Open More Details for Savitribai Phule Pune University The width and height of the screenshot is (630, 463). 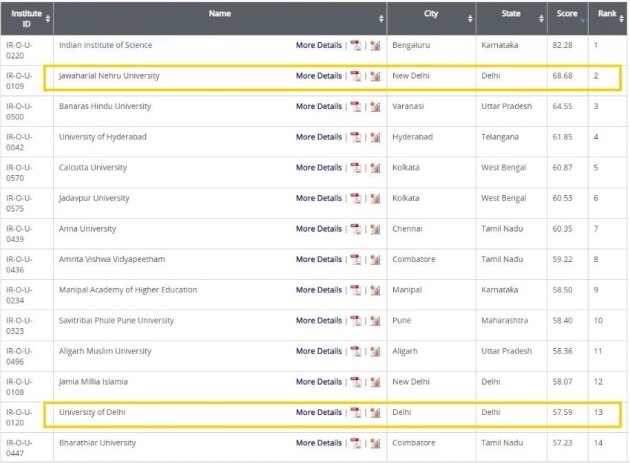point(319,320)
